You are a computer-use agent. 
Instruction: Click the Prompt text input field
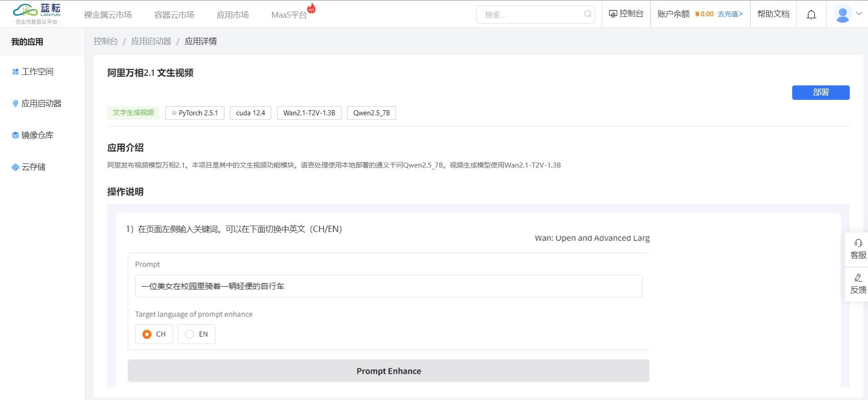[388, 286]
